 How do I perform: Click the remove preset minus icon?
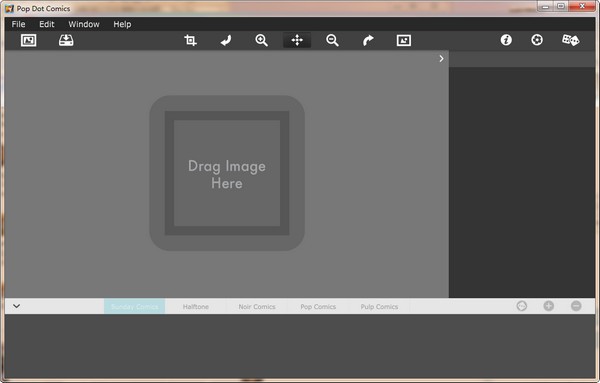[576, 306]
